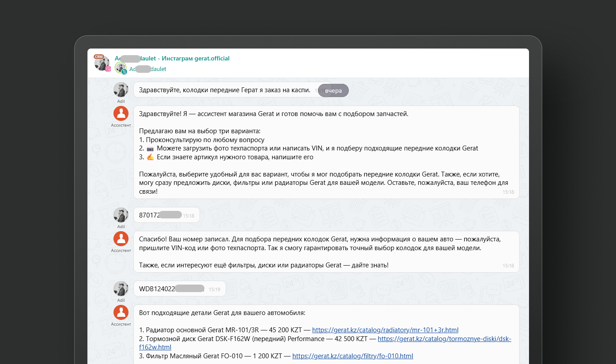
Task: Open the chat title ending in Инстаграм gerat.official
Action: tap(172, 58)
